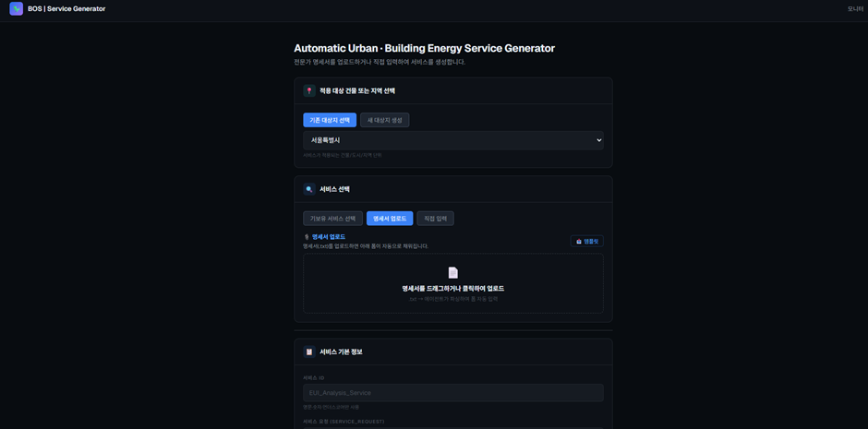Screen dimensions: 868x429
Task: Switch to the 새 대상지 생성 tab
Action: click(x=385, y=120)
